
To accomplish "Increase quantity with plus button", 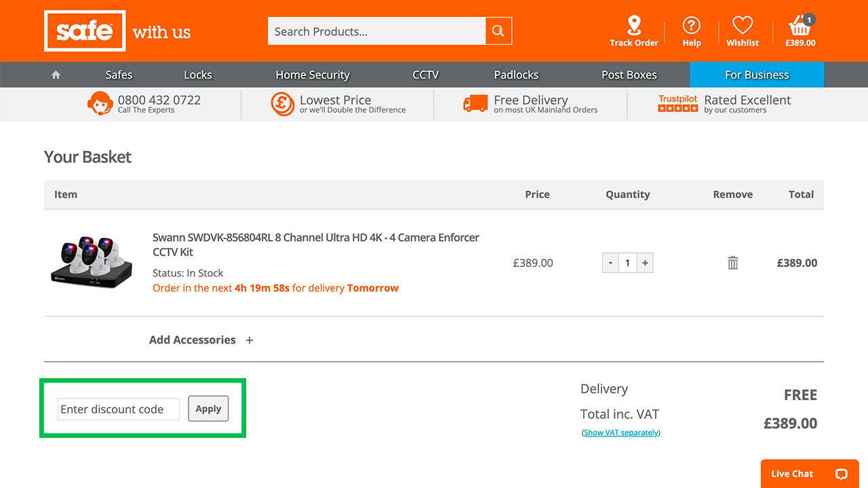I will (645, 263).
